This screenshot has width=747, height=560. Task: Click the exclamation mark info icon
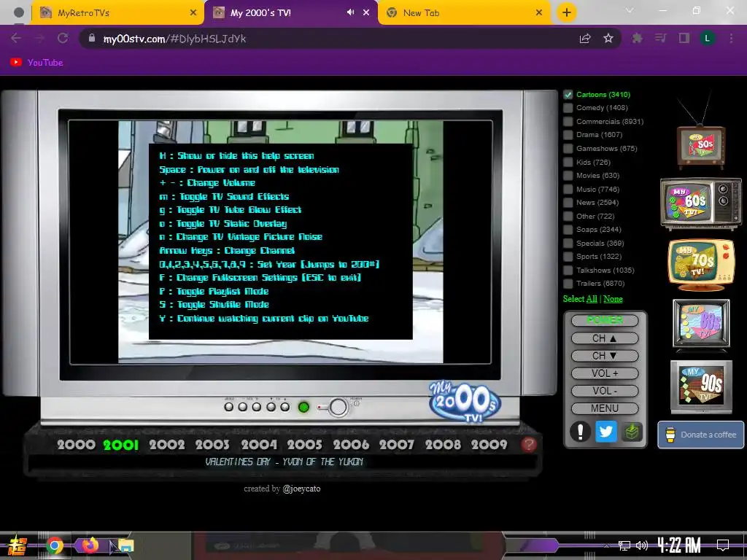coord(580,432)
